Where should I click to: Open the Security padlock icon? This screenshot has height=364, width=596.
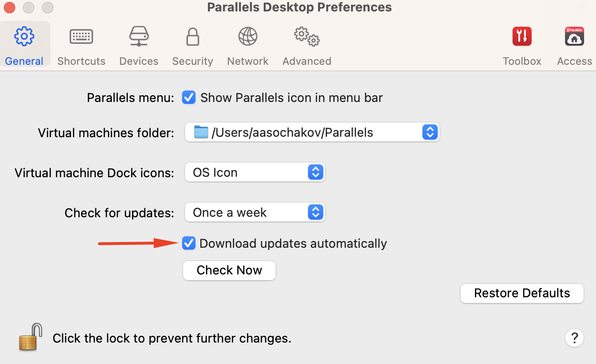(x=193, y=37)
